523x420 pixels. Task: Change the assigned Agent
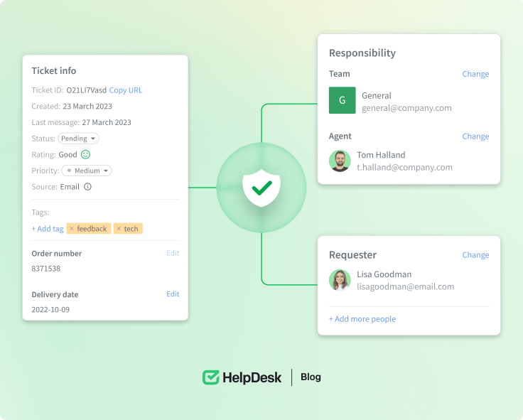pos(475,136)
